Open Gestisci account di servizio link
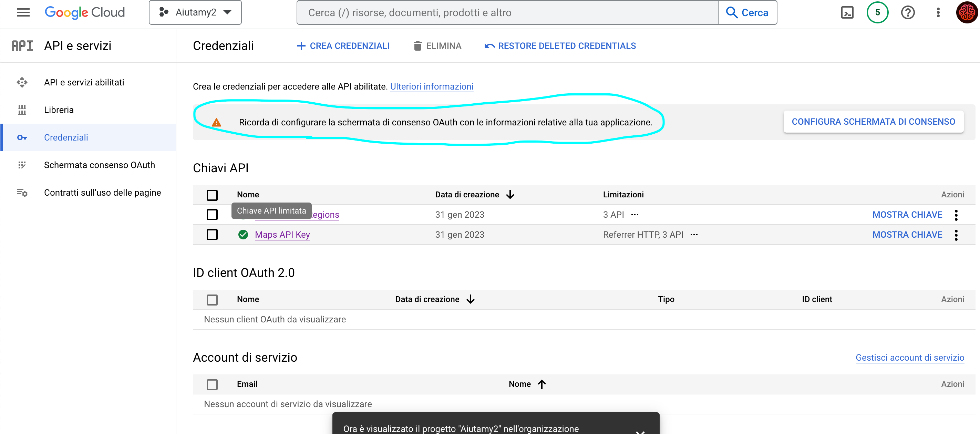 click(x=910, y=358)
